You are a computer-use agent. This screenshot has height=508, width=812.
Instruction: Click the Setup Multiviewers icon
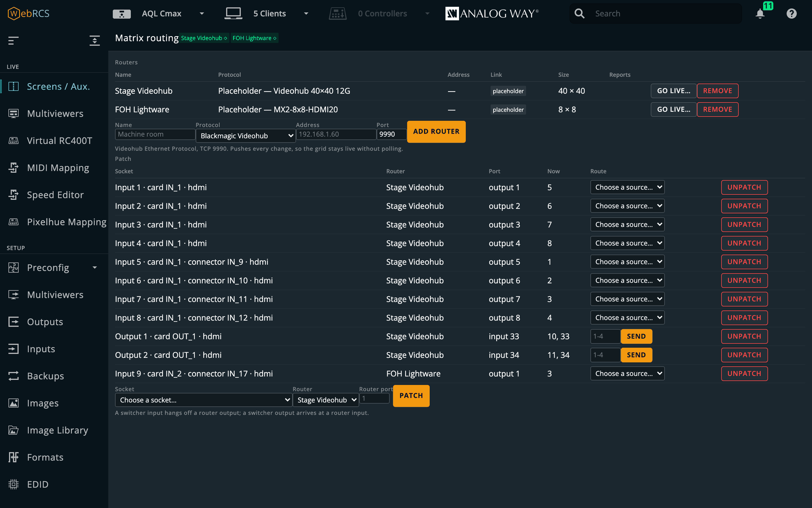[14, 295]
